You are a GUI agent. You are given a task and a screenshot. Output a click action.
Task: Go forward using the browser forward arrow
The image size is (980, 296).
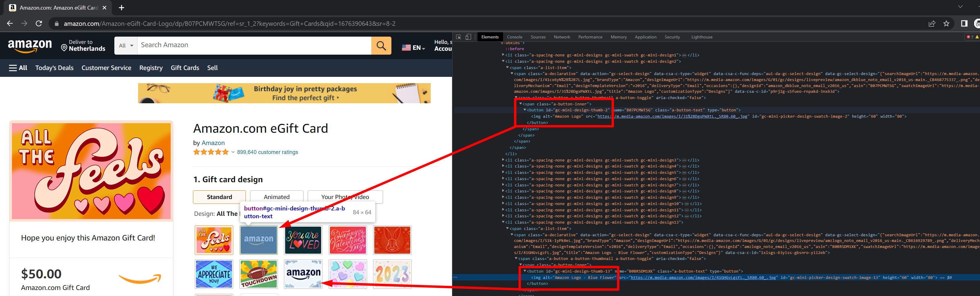(x=24, y=24)
